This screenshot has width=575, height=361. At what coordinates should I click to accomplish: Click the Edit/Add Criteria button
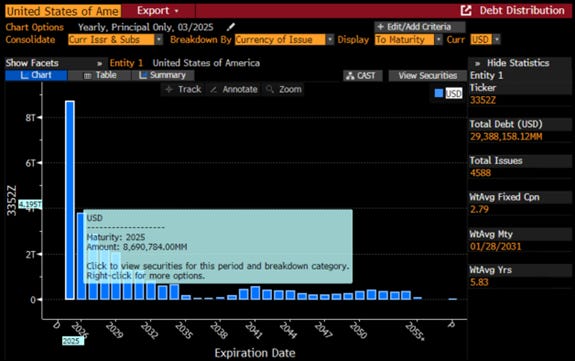[420, 27]
